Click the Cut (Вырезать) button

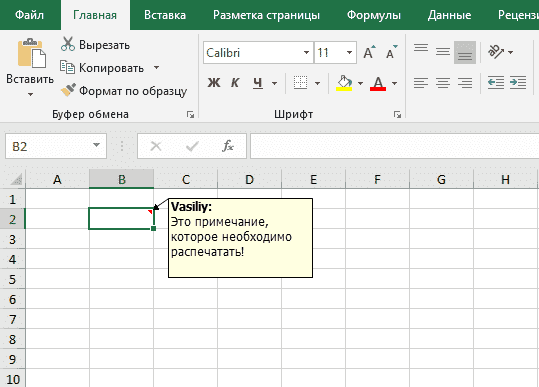[x=95, y=45]
